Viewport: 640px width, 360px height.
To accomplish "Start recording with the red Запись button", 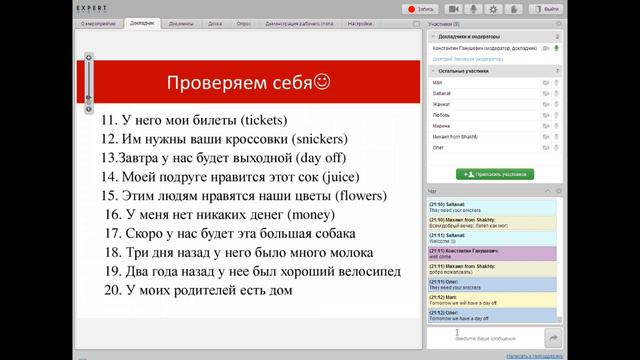I will click(420, 9).
